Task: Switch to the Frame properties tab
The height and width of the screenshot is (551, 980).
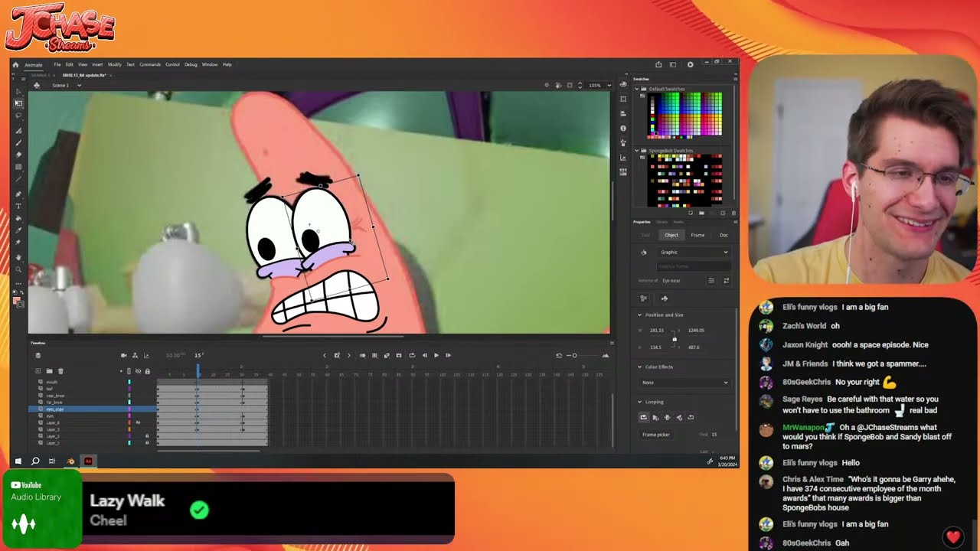Action: point(697,235)
